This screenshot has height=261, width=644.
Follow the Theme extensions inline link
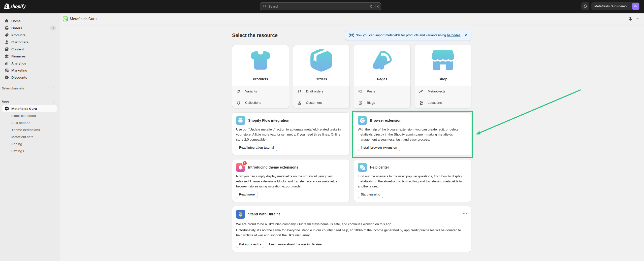tap(263, 181)
